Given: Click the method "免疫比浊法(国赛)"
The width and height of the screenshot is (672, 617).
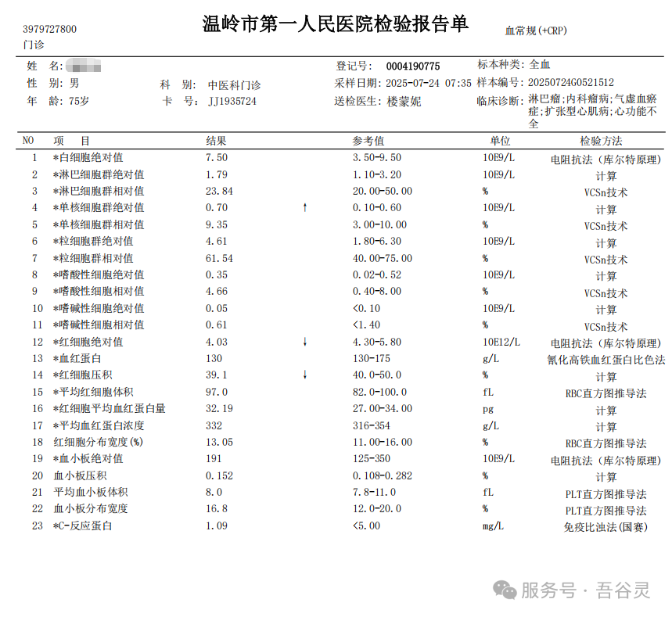Looking at the screenshot, I should pyautogui.click(x=606, y=527).
